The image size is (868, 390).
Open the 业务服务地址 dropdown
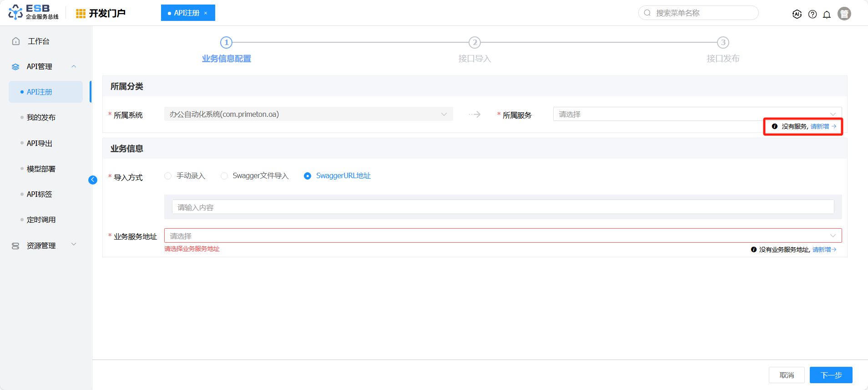tap(503, 235)
